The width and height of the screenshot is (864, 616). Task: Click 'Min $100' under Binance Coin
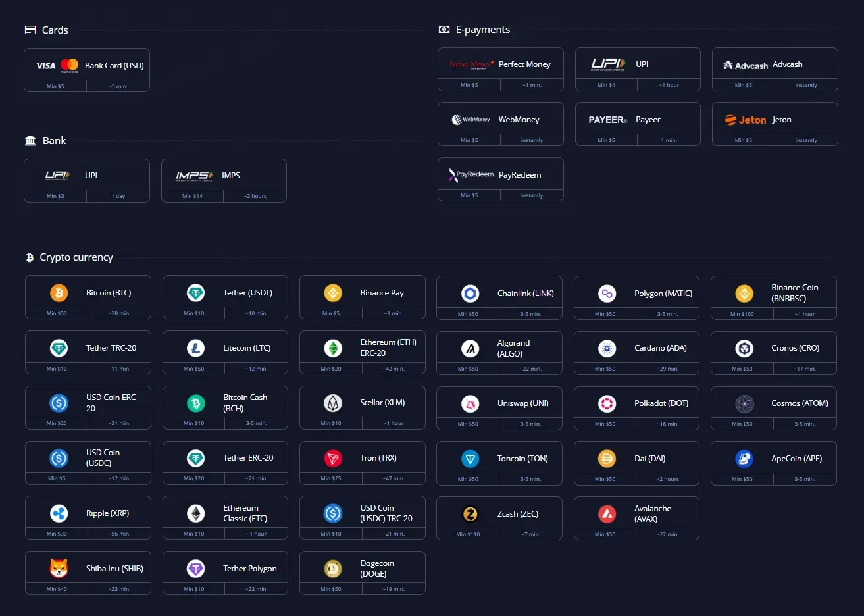742,314
